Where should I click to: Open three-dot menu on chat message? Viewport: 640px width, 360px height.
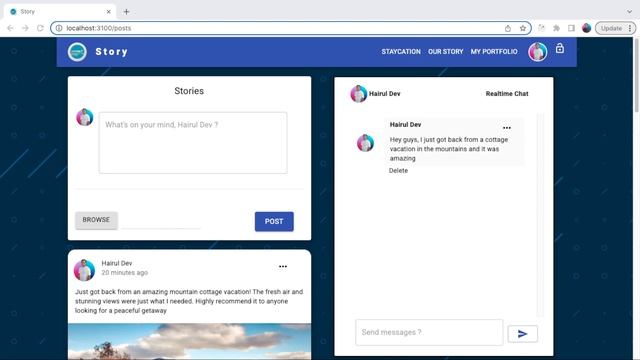507,128
